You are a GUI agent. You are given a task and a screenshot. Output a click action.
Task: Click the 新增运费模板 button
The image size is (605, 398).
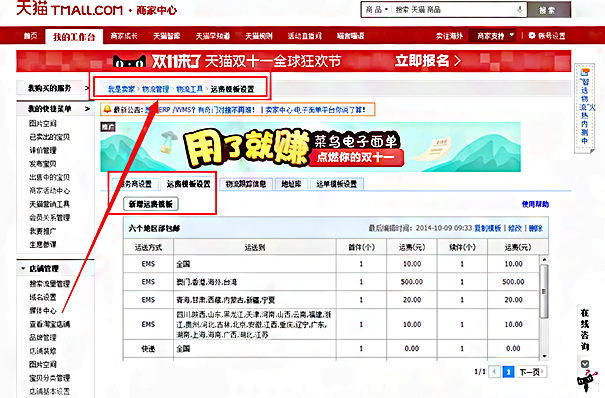point(151,204)
